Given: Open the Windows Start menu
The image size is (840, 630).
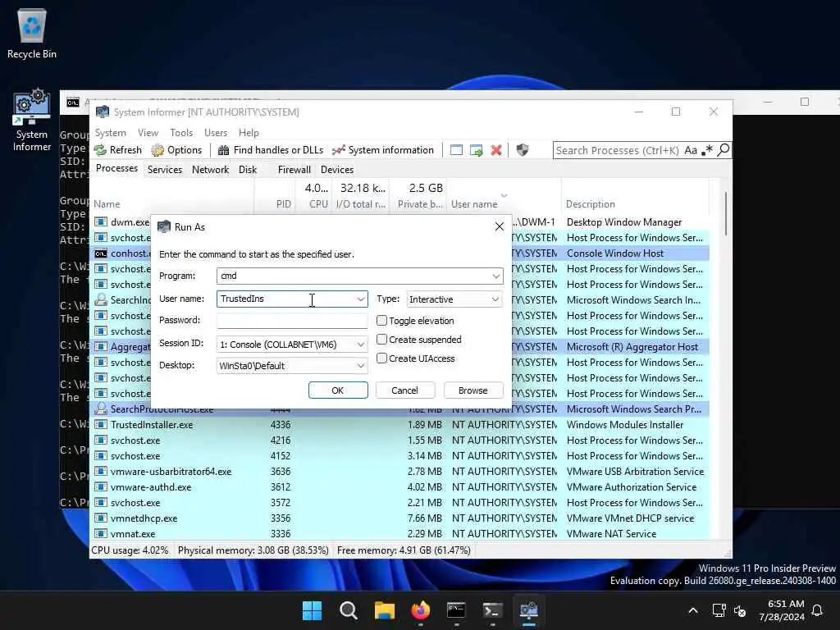Looking at the screenshot, I should tap(312, 610).
